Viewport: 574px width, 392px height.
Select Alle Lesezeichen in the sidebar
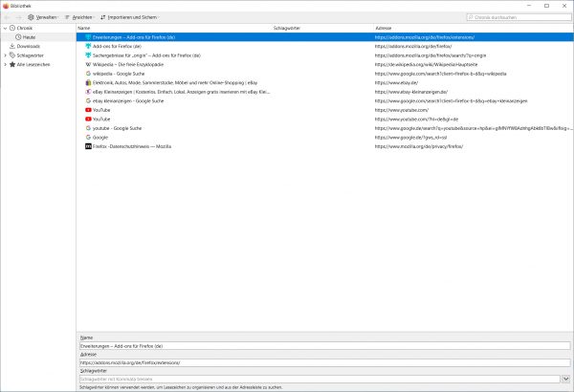(x=33, y=64)
